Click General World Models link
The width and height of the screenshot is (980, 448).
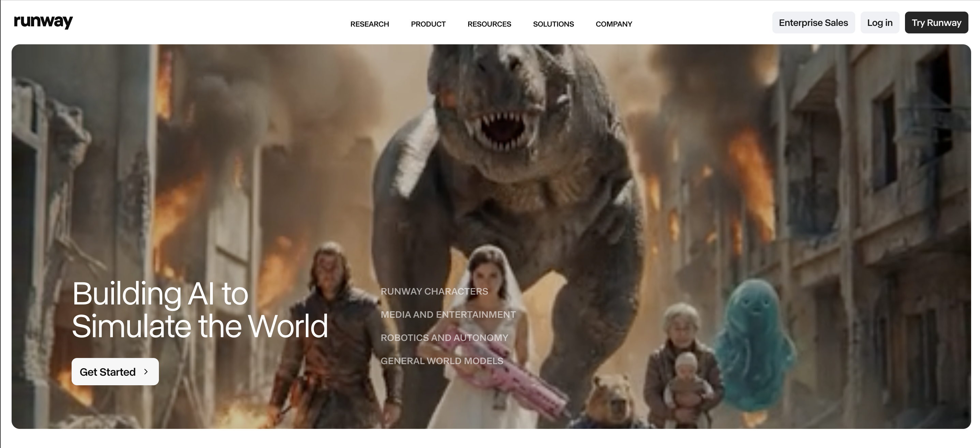[442, 361]
